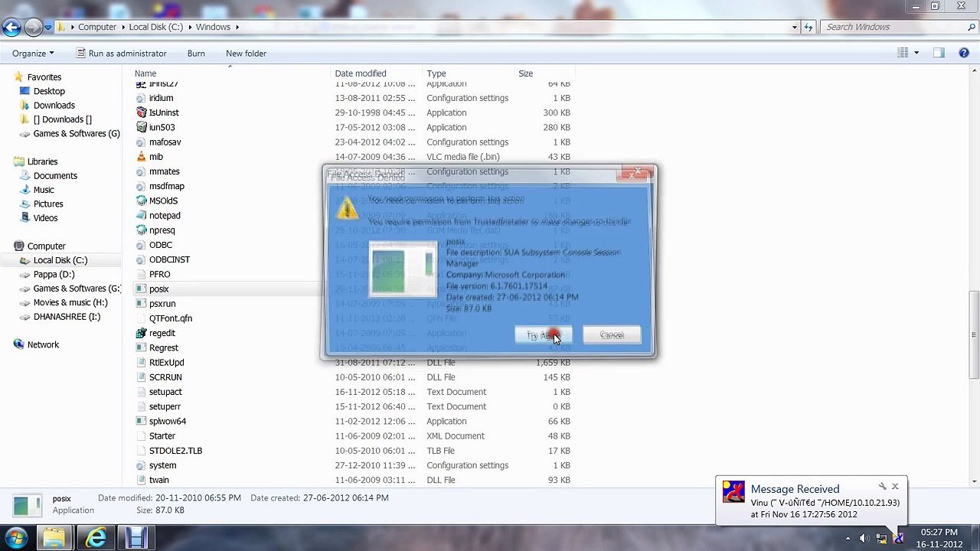Toggle the preview pane icon

(x=939, y=53)
